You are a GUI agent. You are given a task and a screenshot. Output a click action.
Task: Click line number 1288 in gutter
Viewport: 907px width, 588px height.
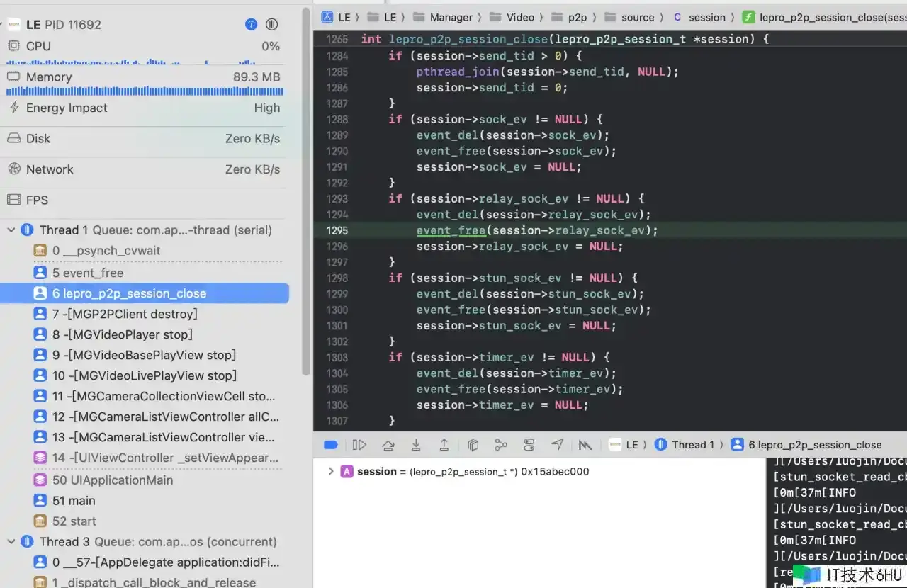pos(337,119)
